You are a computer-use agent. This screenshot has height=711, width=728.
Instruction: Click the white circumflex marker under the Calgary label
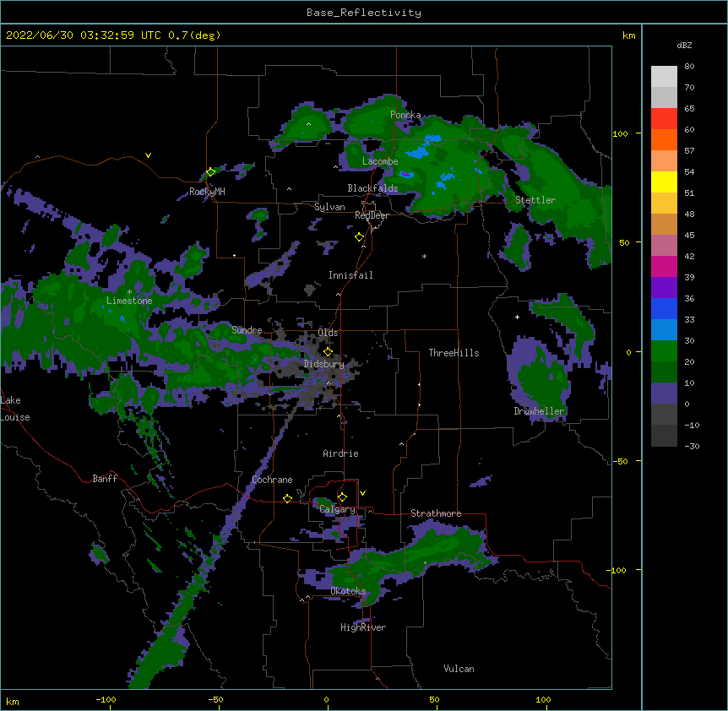(x=370, y=511)
